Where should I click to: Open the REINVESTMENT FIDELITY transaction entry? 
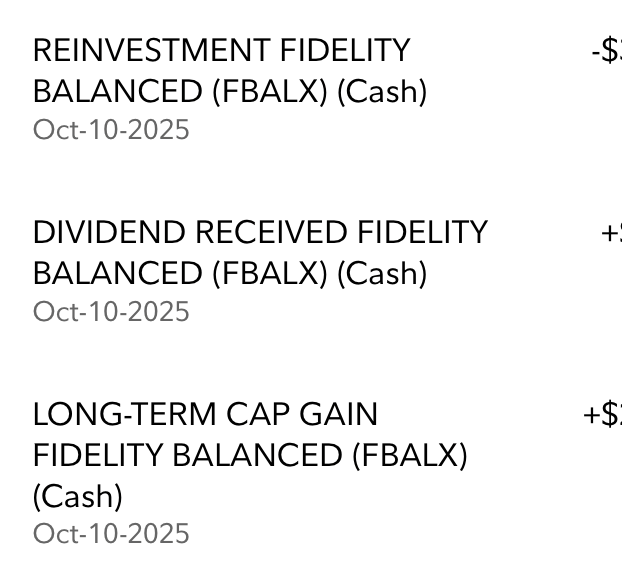point(312,89)
